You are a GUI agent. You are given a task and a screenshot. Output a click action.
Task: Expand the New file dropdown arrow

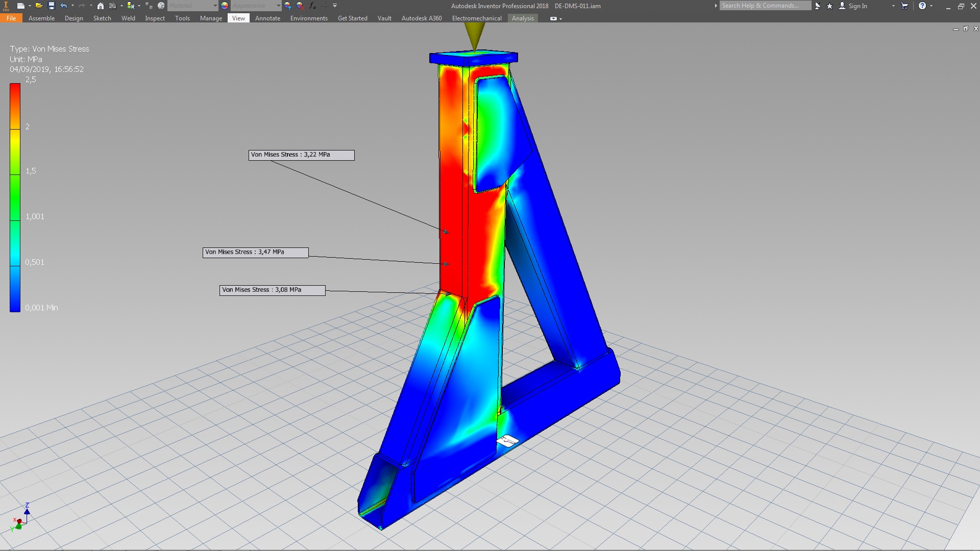30,6
